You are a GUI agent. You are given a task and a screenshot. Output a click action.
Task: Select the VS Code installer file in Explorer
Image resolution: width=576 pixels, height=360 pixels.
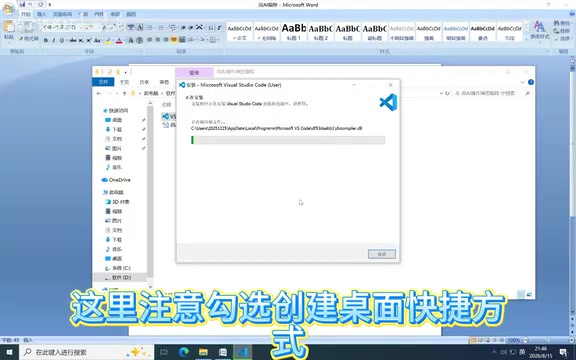coord(169,116)
